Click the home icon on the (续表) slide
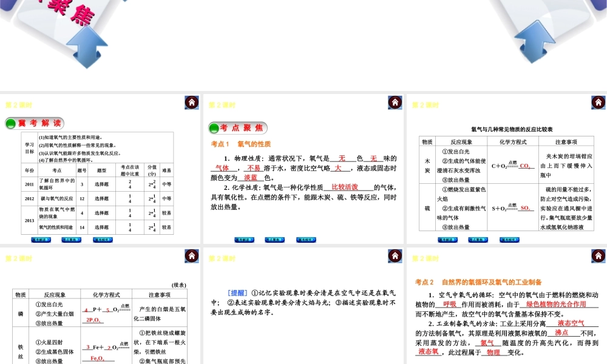Viewport: 607px width, 364px height. (192, 256)
